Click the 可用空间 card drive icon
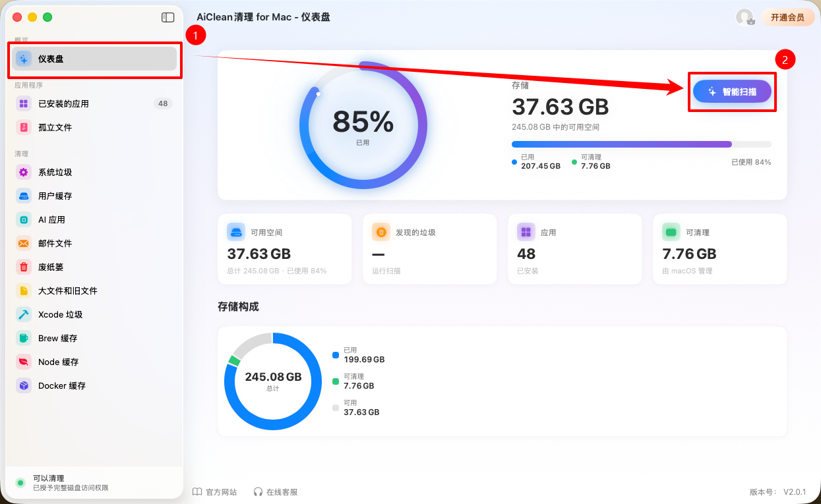 tap(236, 232)
